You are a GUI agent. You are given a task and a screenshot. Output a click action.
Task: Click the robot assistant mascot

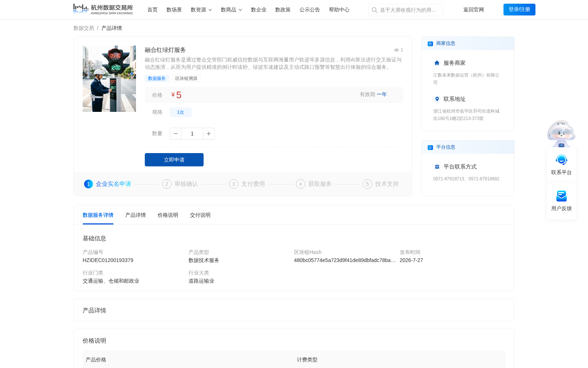[x=561, y=133]
